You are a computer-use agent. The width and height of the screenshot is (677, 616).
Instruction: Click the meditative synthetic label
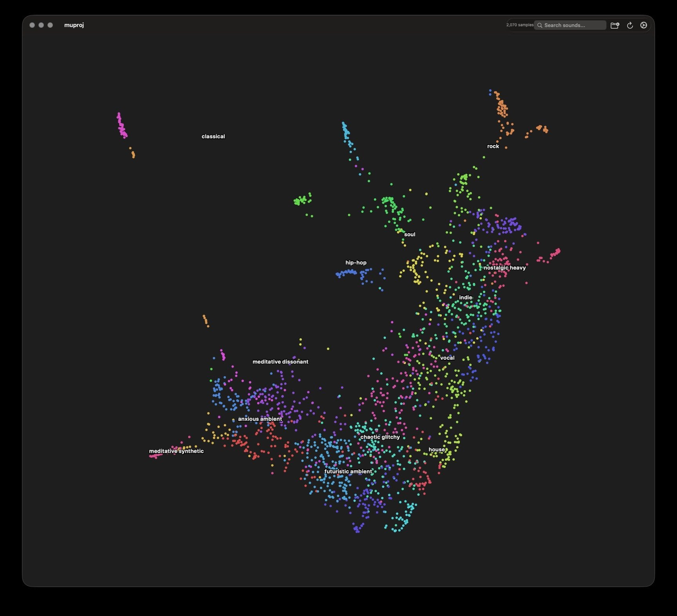(x=176, y=451)
